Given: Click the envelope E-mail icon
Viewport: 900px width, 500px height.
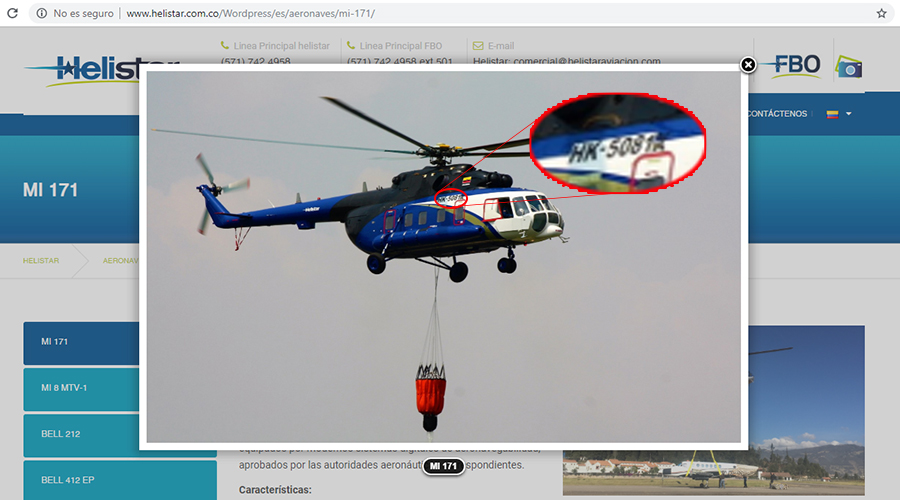Looking at the screenshot, I should coord(478,45).
